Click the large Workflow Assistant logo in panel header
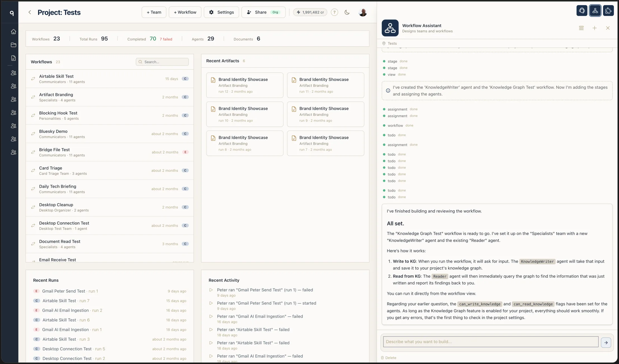 [x=390, y=28]
